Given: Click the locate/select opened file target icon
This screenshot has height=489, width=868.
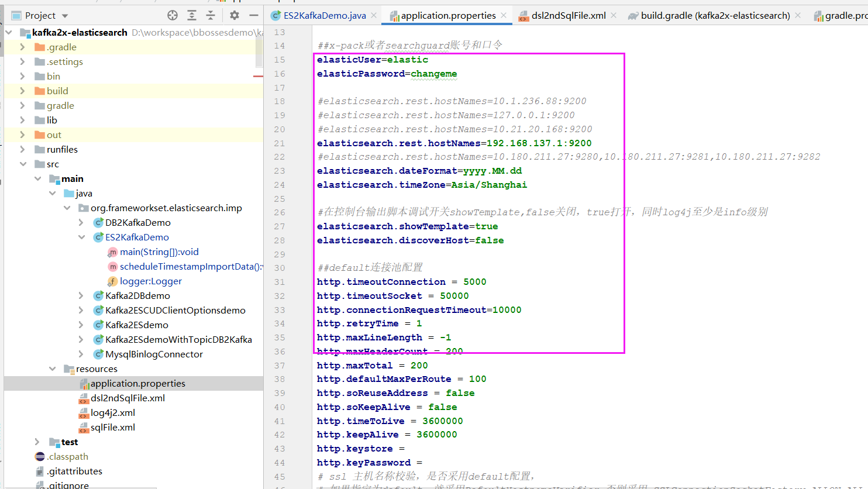Looking at the screenshot, I should point(173,15).
